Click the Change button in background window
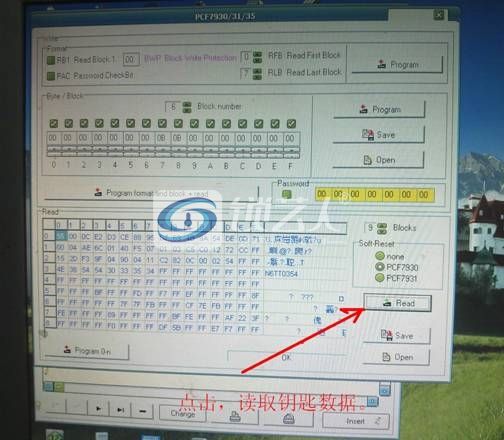The width and height of the screenshot is (504, 440). click(x=183, y=413)
